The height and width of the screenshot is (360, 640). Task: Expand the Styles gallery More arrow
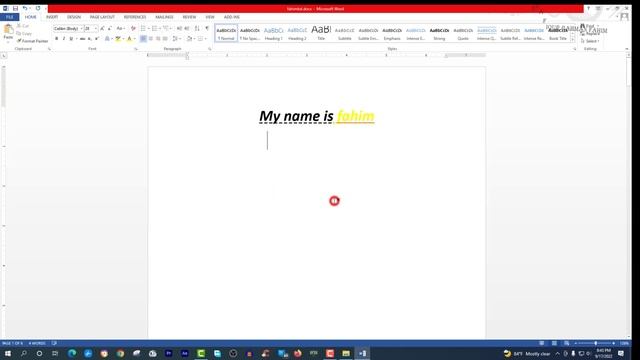click(x=573, y=40)
